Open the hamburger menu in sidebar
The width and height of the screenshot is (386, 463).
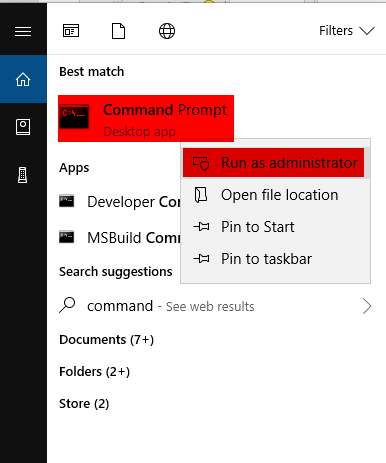23,31
